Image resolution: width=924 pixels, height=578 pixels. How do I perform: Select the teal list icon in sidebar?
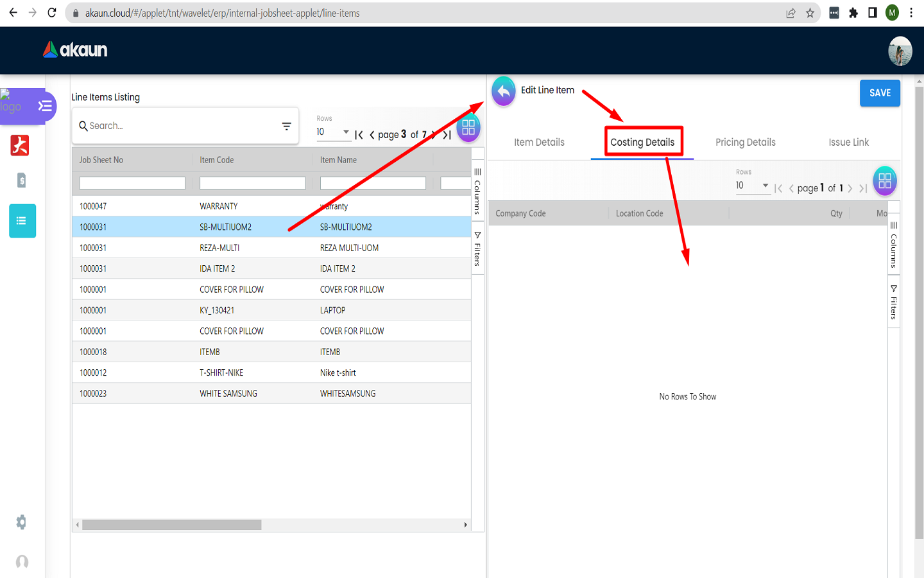pos(22,221)
